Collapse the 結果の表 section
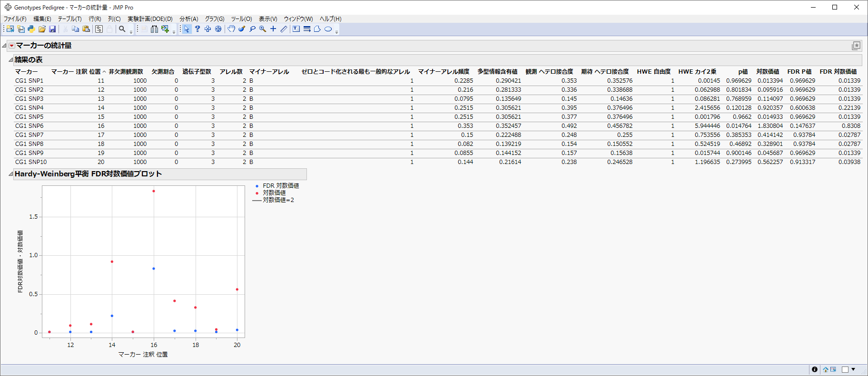This screenshot has height=376, width=868. [10, 60]
